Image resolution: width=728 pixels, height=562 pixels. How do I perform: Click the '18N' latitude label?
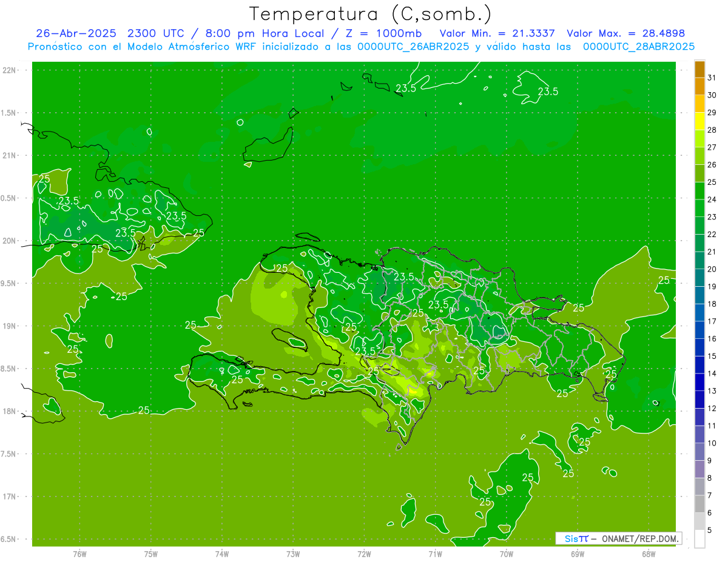pos(10,411)
